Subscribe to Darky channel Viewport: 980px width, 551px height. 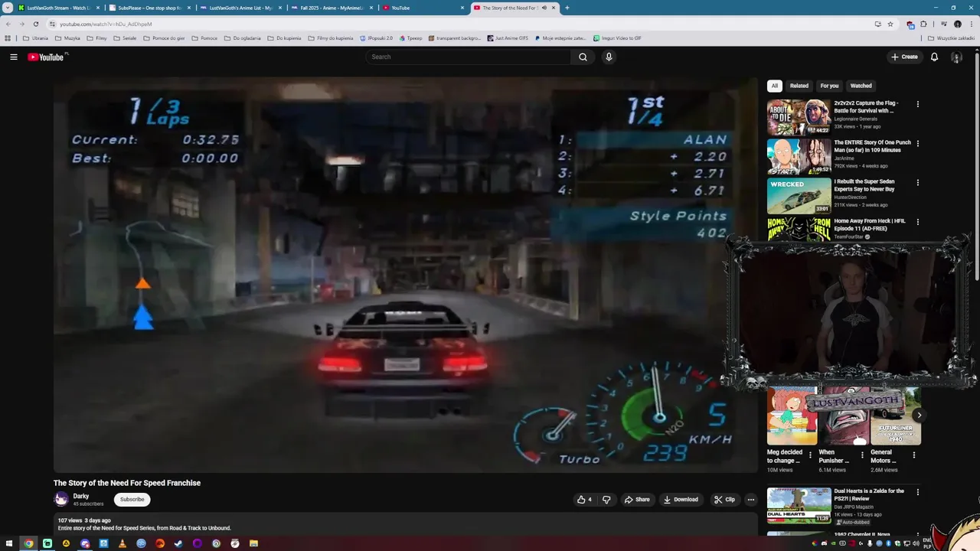pos(132,500)
